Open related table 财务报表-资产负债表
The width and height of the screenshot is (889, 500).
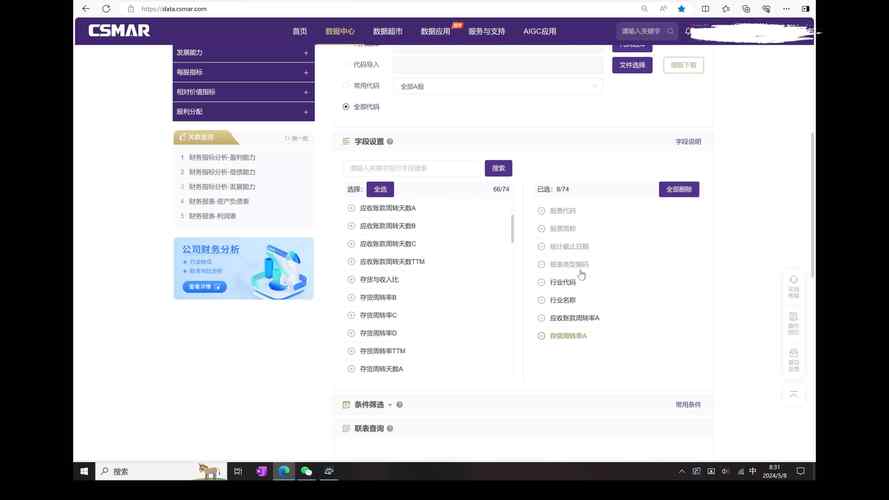click(x=219, y=201)
